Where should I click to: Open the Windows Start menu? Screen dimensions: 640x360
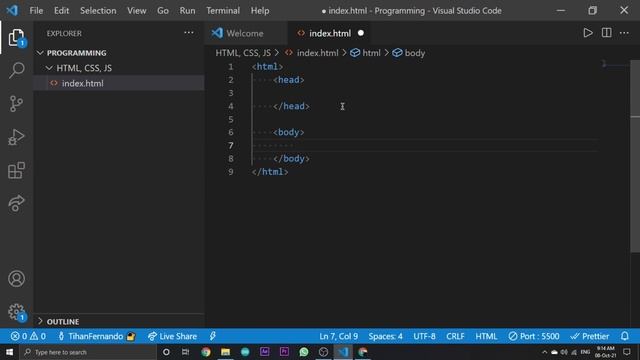[x=9, y=352]
